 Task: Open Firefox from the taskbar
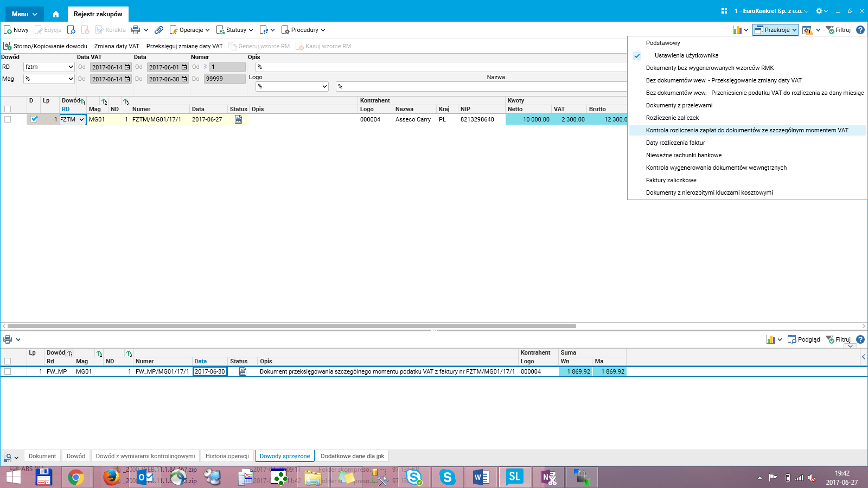(111, 477)
